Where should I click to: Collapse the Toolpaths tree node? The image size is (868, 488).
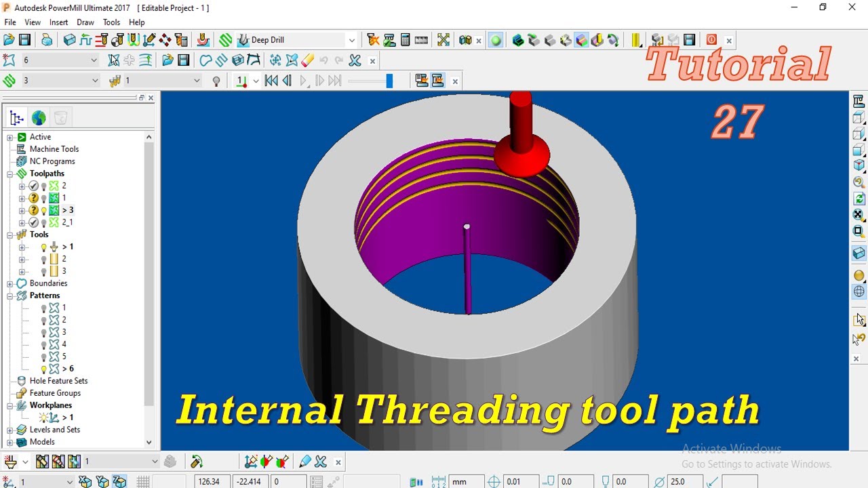coord(10,174)
